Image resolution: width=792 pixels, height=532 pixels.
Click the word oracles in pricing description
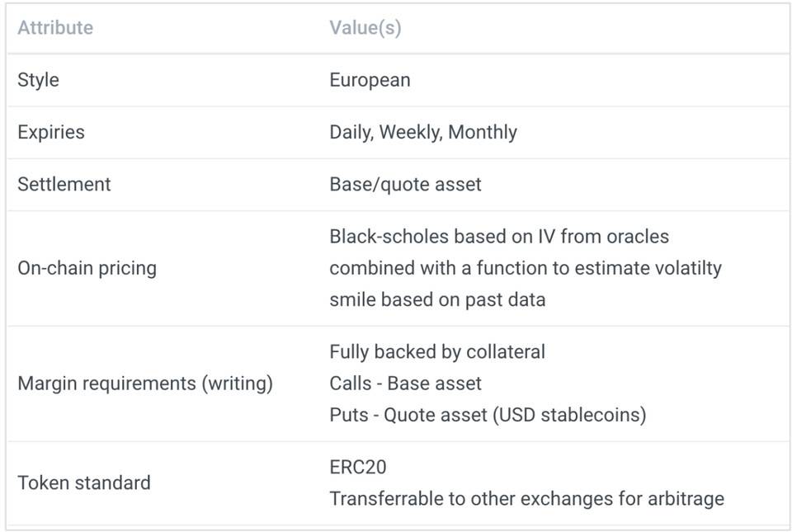coord(638,237)
